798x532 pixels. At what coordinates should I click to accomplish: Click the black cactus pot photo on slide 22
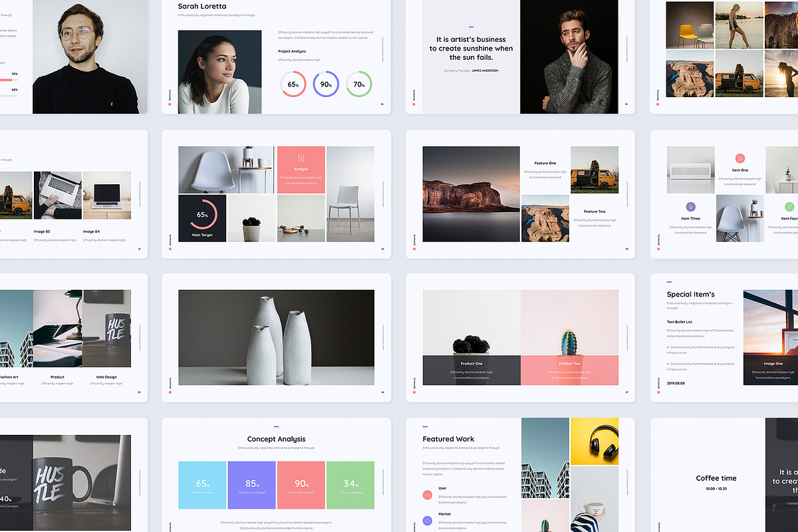click(251, 218)
